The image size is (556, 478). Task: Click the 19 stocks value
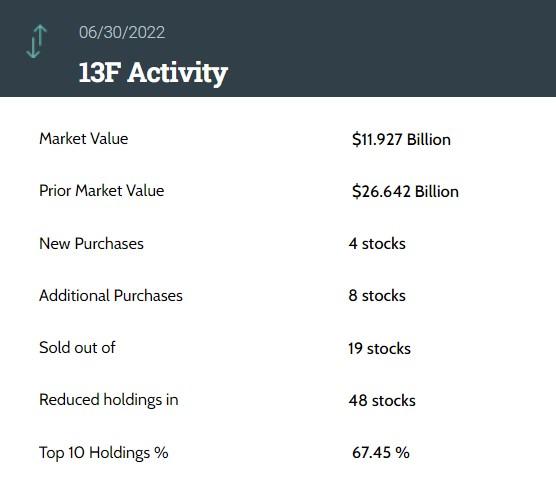click(x=379, y=349)
